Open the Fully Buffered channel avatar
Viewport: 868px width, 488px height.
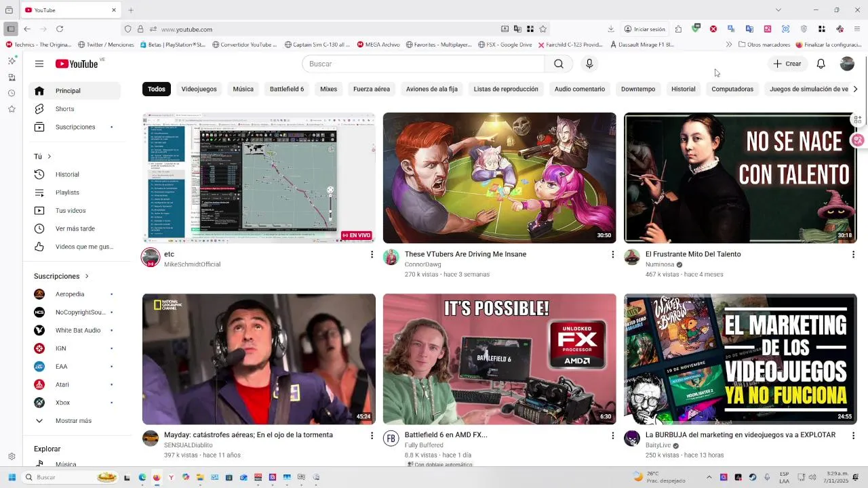pyautogui.click(x=391, y=439)
